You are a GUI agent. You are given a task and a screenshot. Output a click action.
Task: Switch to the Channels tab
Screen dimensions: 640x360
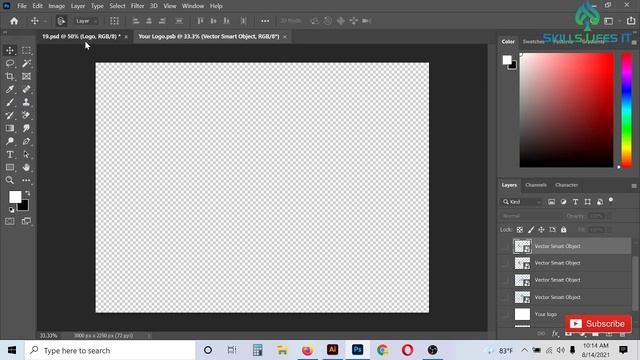tap(536, 185)
